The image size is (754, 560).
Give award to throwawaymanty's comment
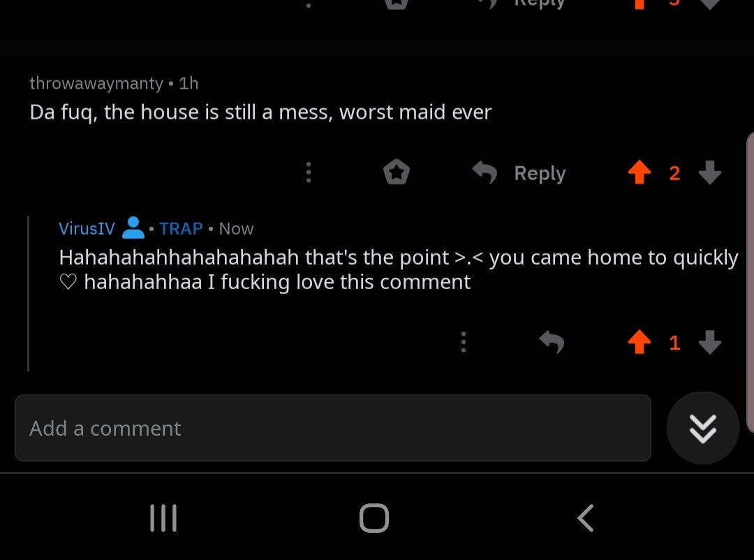[397, 172]
